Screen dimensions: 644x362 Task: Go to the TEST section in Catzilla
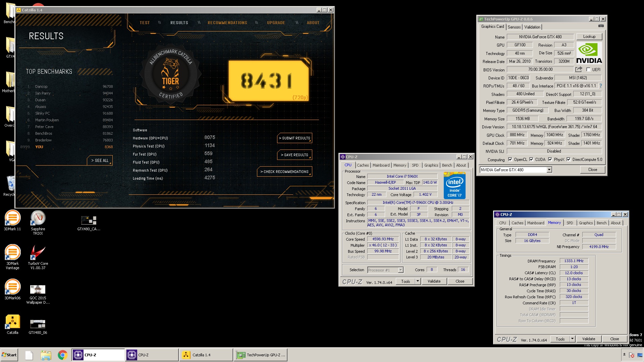(145, 23)
